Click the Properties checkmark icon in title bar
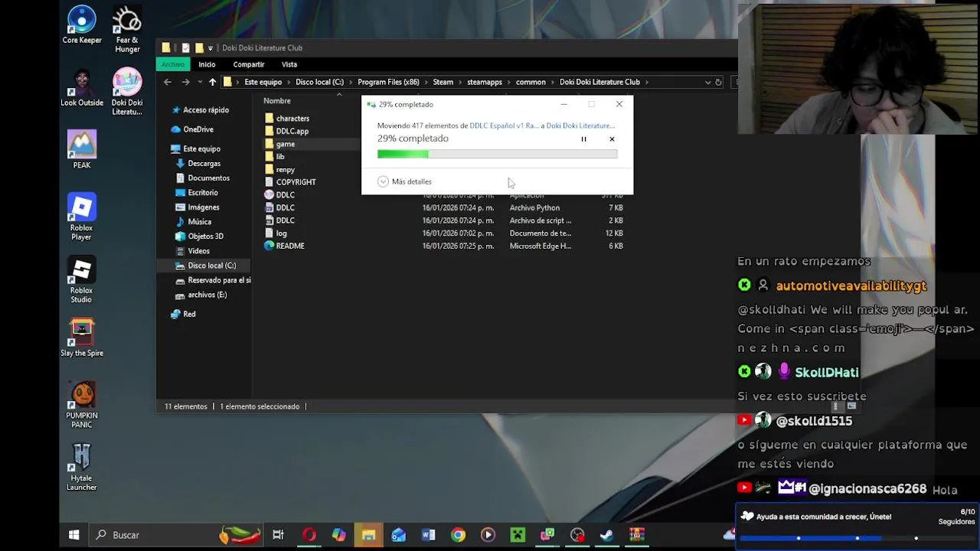The height and width of the screenshot is (551, 980). tap(185, 48)
